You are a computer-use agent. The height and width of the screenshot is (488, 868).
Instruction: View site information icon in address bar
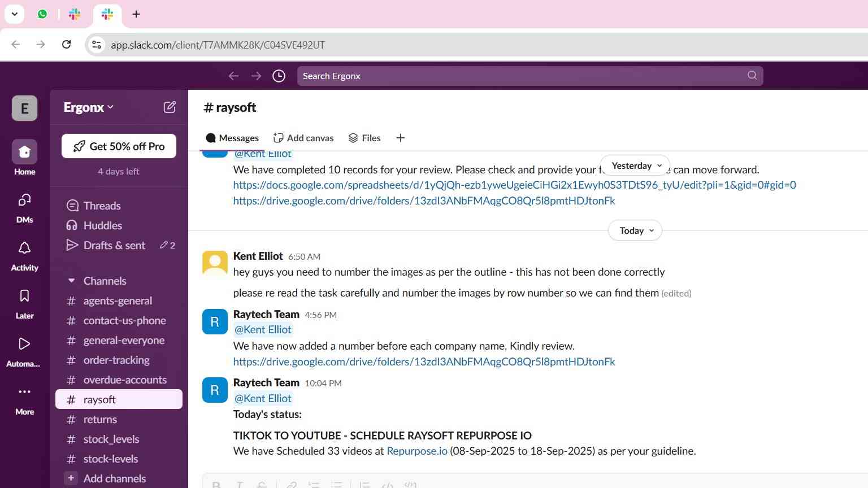click(97, 45)
